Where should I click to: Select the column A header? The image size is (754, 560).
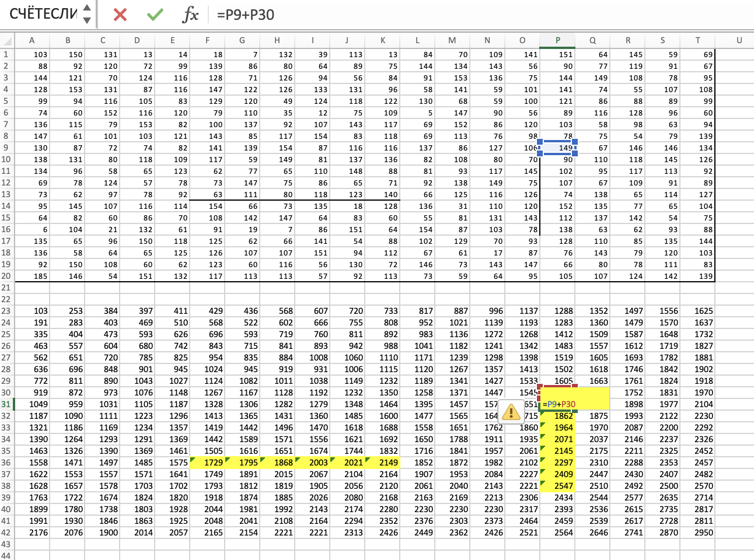coord(32,40)
